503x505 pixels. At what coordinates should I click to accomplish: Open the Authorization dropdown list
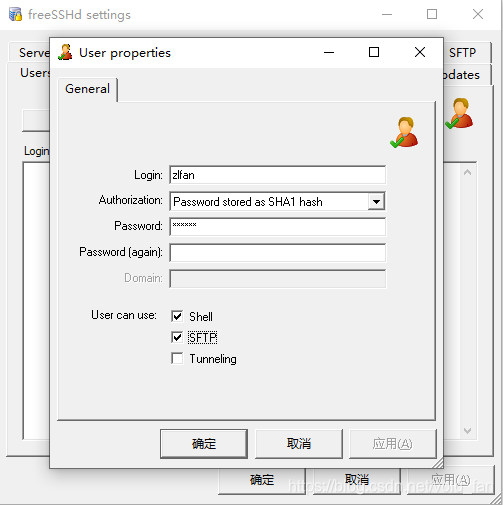(376, 201)
